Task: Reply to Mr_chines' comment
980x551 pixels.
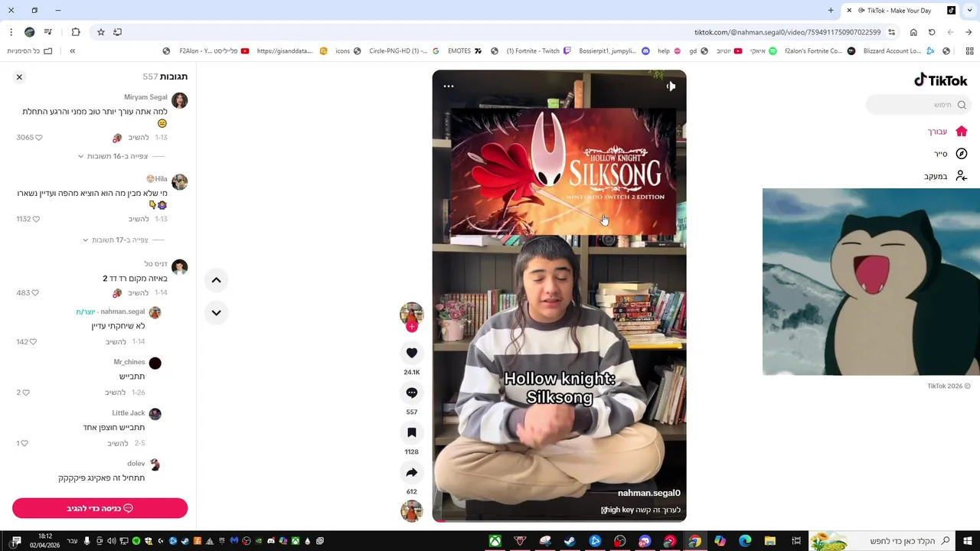Action: click(116, 393)
